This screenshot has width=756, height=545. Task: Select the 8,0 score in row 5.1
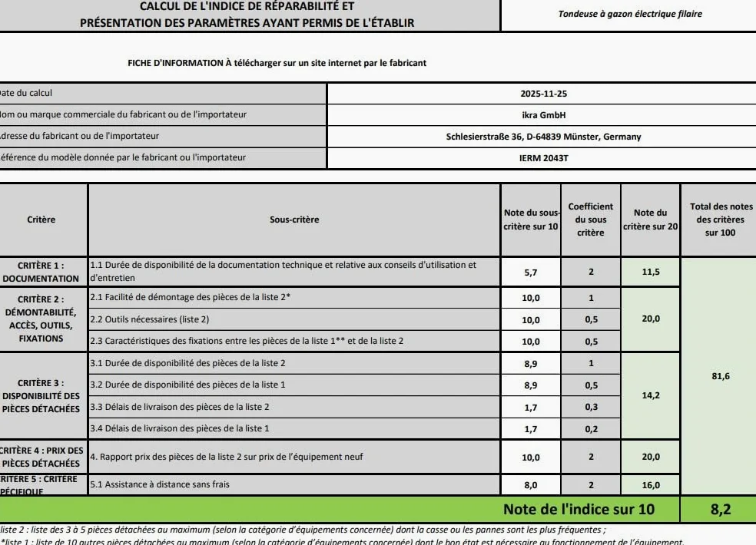[x=531, y=485]
